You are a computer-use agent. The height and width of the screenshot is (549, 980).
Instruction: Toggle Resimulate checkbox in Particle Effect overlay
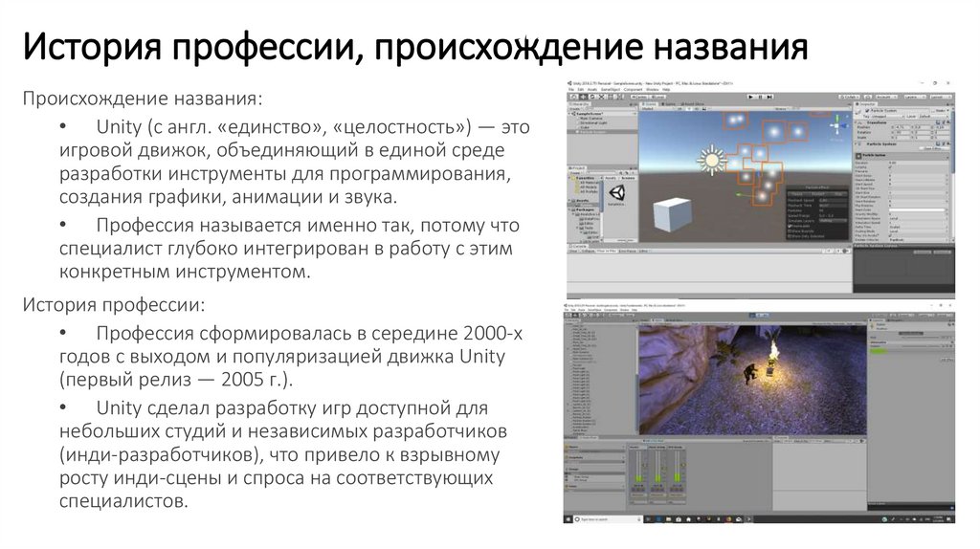[x=790, y=226]
